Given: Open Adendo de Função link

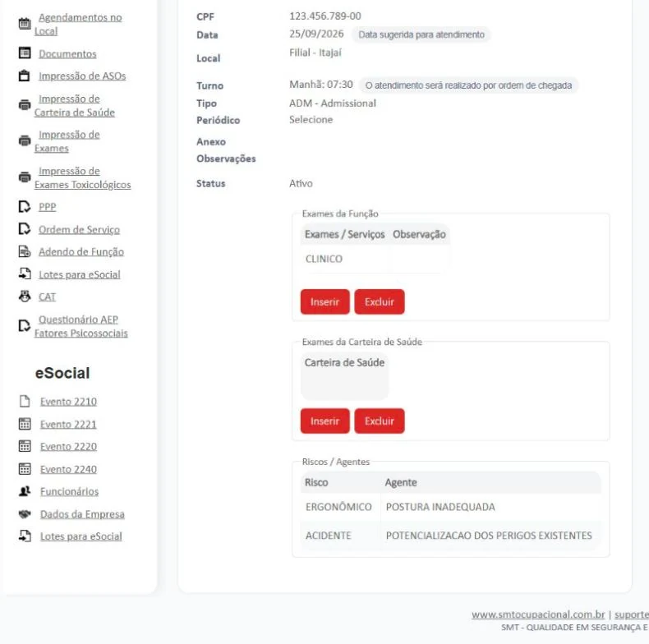Looking at the screenshot, I should click(x=81, y=251).
